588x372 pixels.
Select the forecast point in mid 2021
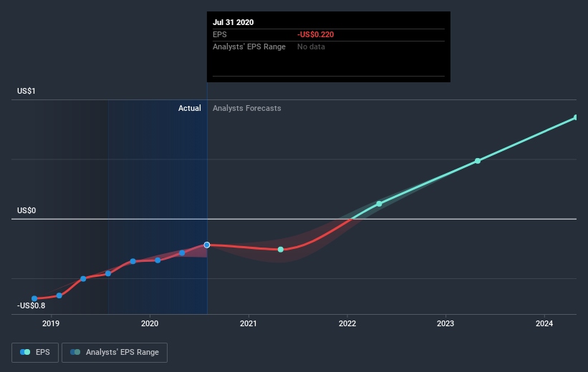pos(281,250)
